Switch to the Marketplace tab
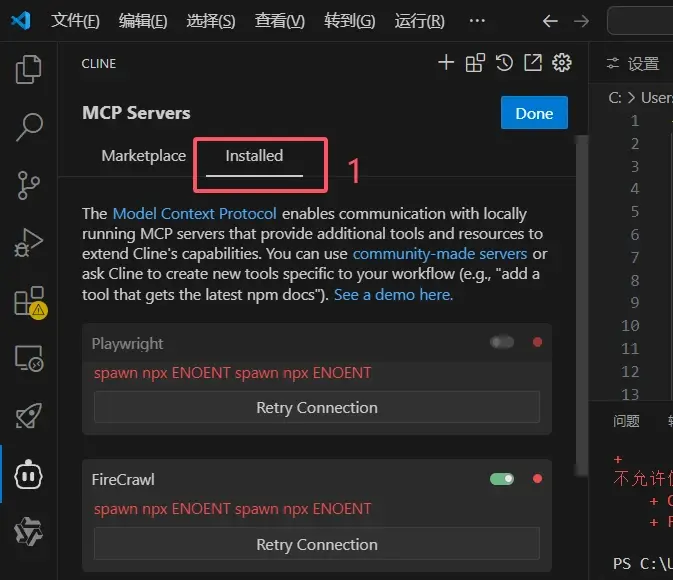This screenshot has height=580, width=673. click(x=144, y=156)
